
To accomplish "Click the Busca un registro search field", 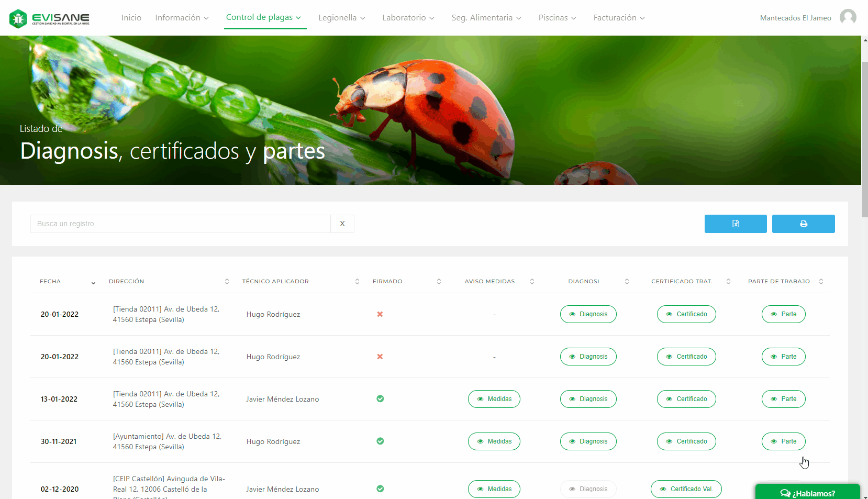I will [x=181, y=224].
